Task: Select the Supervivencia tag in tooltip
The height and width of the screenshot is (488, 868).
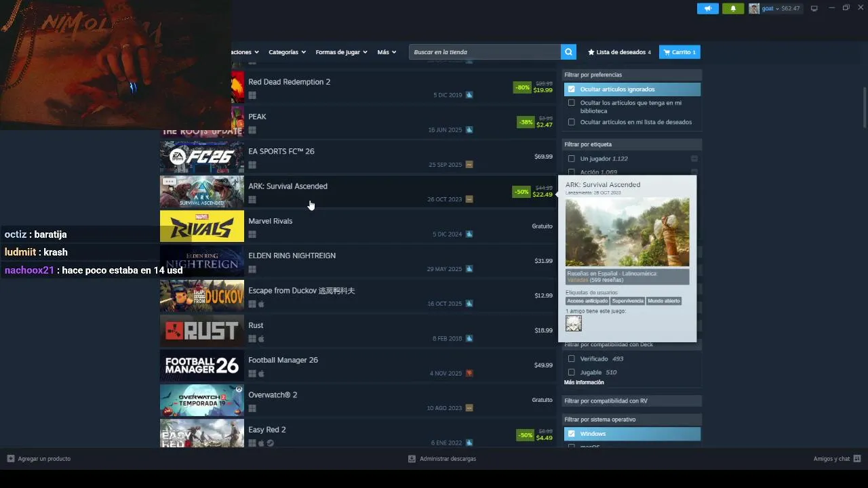Action: pos(627,301)
